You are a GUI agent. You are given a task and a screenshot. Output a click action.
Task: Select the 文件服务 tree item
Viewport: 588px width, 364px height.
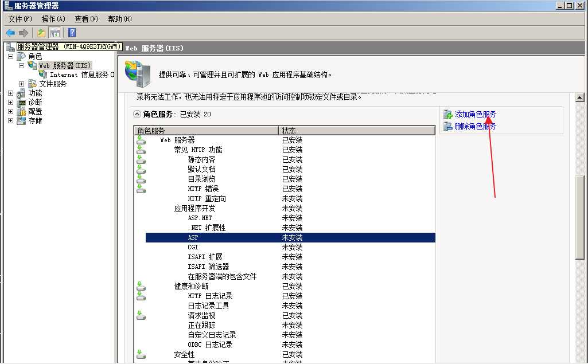pos(53,84)
